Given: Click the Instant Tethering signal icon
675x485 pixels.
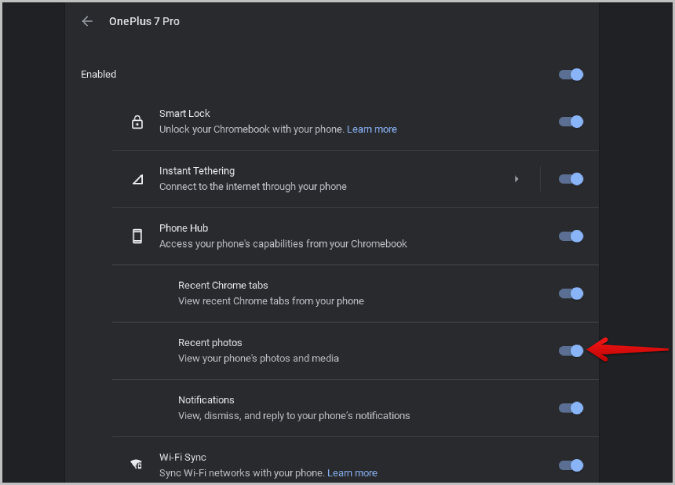Looking at the screenshot, I should click(138, 179).
